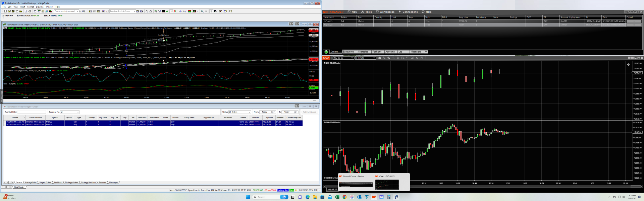
Task: Open Windows Start menu
Action: pos(248,197)
